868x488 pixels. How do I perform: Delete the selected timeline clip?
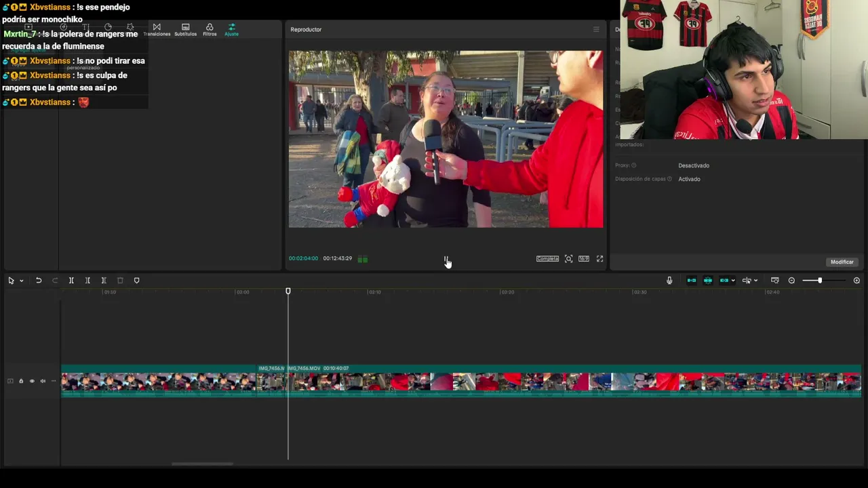click(x=120, y=281)
